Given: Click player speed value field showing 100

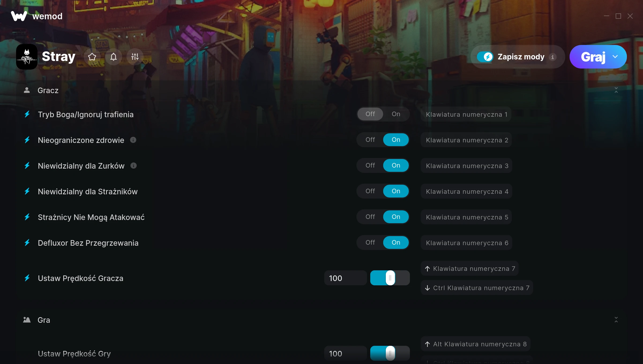Looking at the screenshot, I should point(346,278).
